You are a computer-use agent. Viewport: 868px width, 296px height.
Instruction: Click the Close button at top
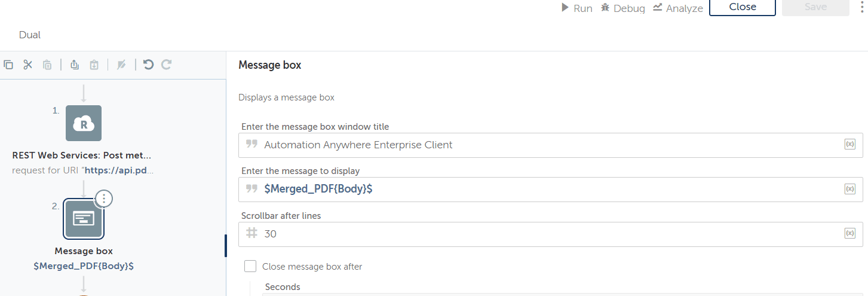click(x=743, y=7)
